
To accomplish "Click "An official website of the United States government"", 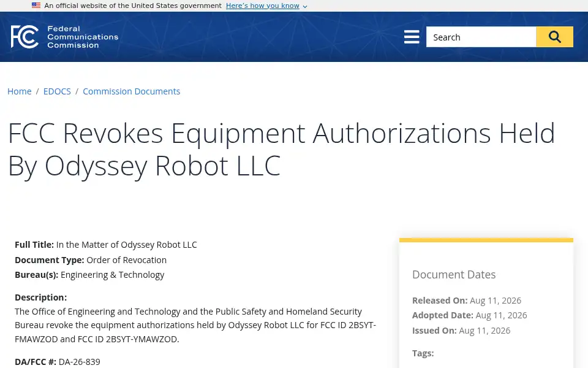I will click(133, 6).
